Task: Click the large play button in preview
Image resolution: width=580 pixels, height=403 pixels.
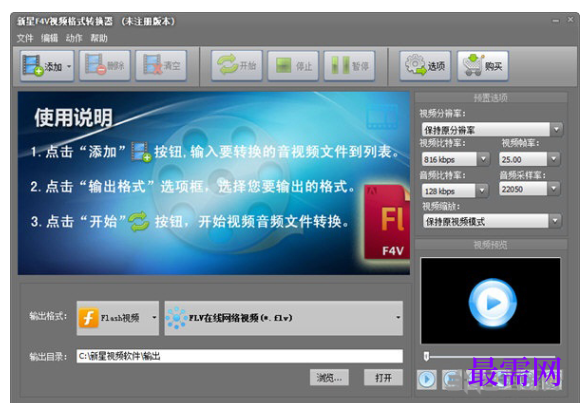Action: click(492, 302)
